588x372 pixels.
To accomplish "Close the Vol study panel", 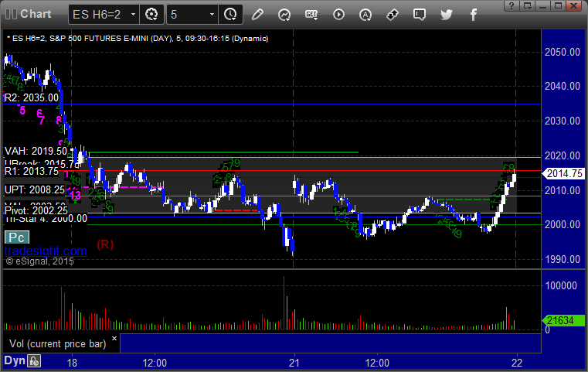I will pos(114,339).
